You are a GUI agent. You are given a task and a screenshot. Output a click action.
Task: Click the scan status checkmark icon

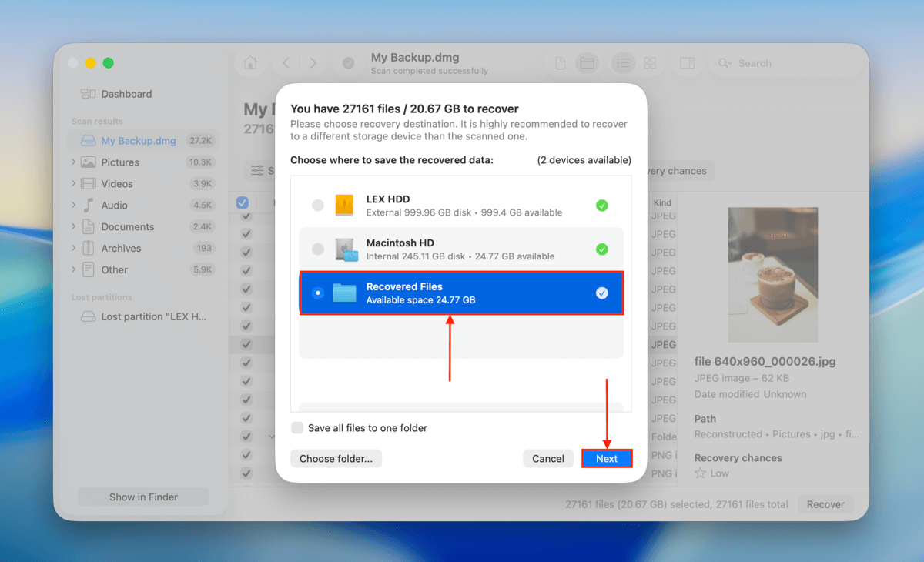click(349, 63)
